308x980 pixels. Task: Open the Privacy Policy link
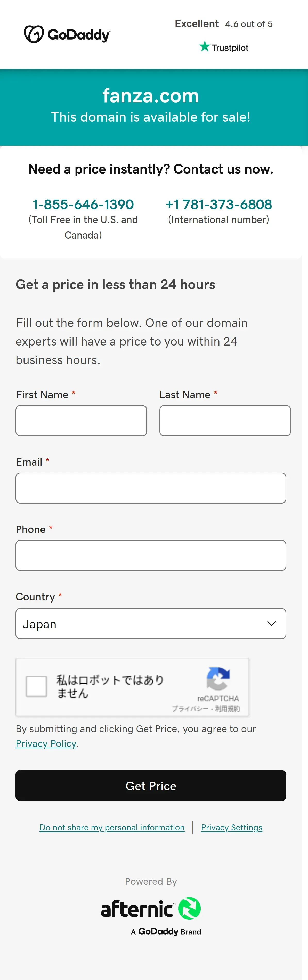pos(46,743)
